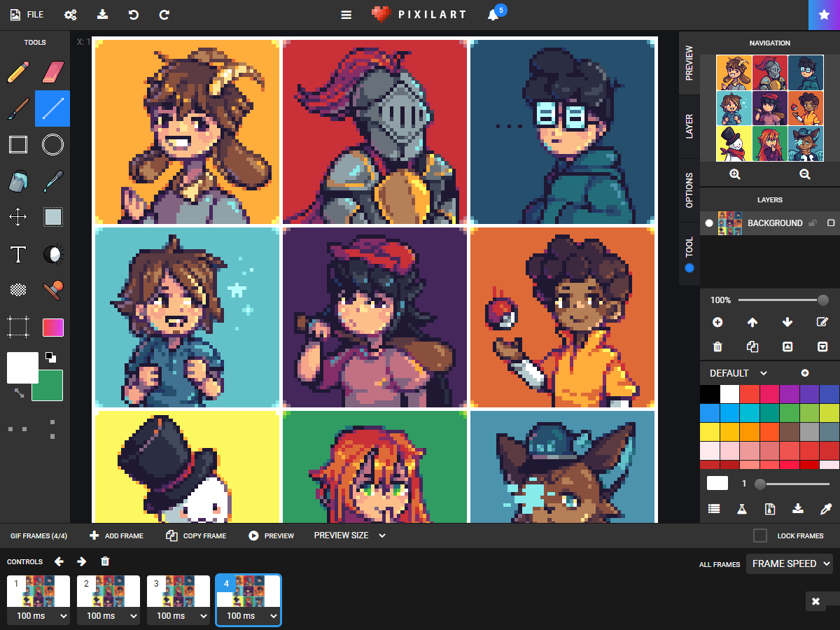This screenshot has height=630, width=840.
Task: Enable the Lock Frames checkbox
Action: [x=759, y=535]
